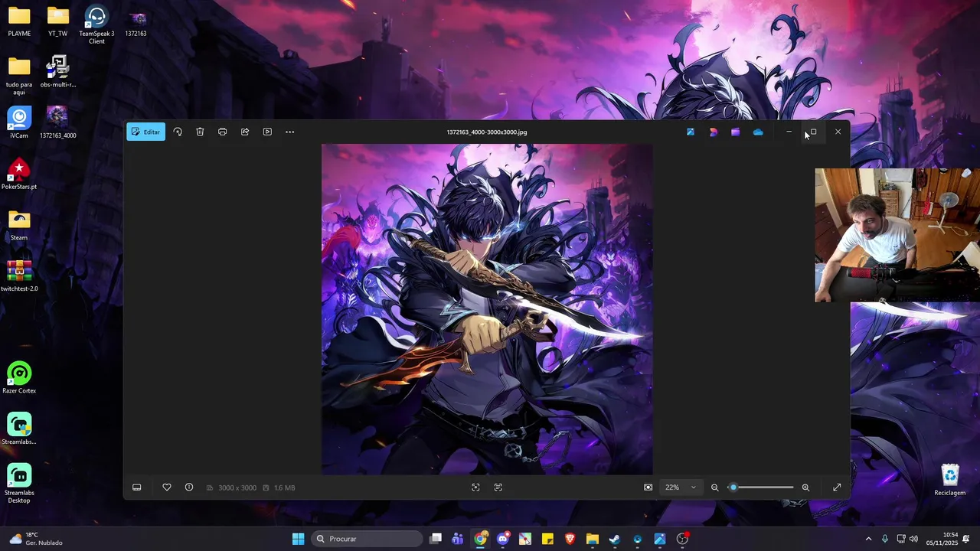Open Steam from the desktop shortcut
Screen dimensions: 980x551
(x=19, y=225)
